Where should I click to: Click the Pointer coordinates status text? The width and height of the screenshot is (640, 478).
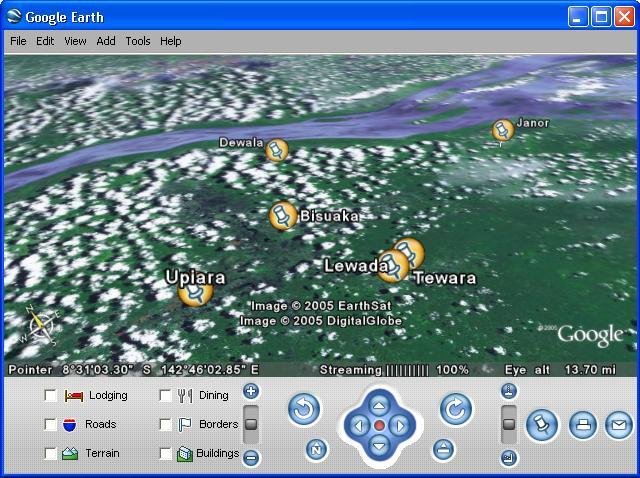pos(133,370)
